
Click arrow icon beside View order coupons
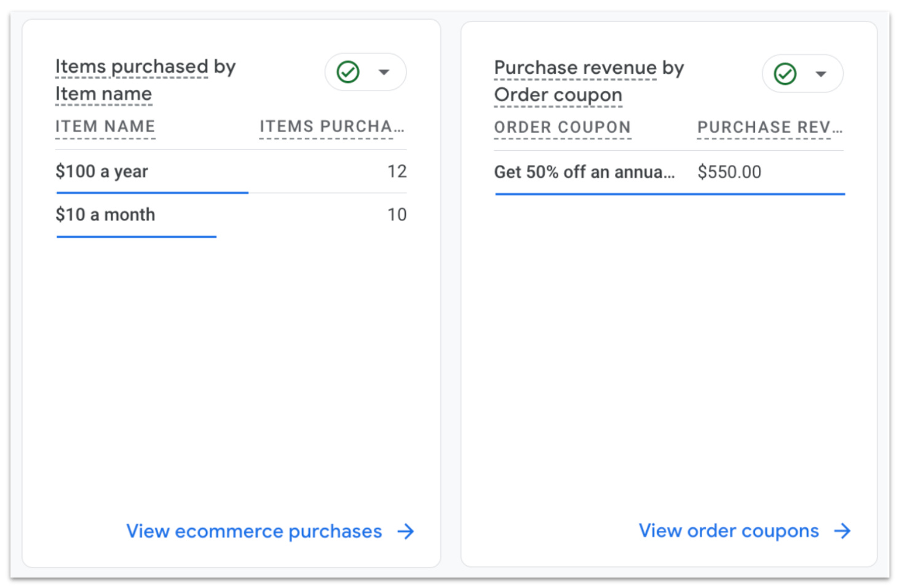click(842, 531)
